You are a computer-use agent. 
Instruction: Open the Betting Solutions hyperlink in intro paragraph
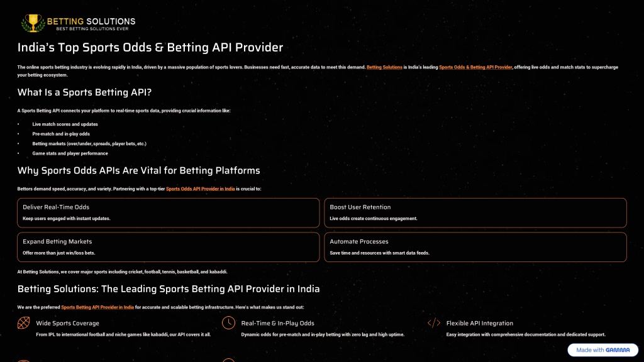click(x=384, y=67)
